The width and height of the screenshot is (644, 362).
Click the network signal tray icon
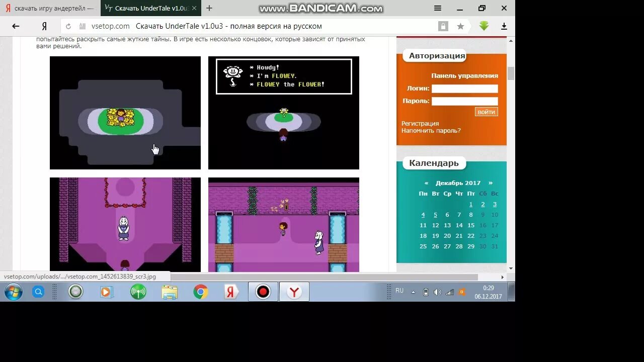[x=450, y=292]
